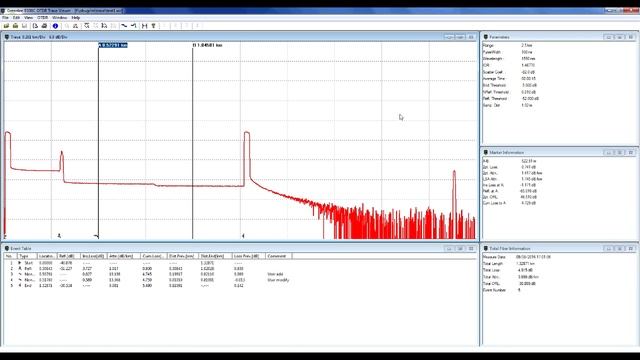The height and width of the screenshot is (360, 640).
Task: Click the single marker pin icon
Action: click(153, 26)
